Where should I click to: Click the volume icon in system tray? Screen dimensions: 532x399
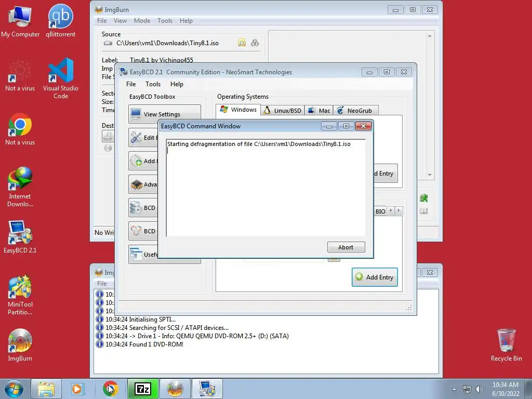coord(480,389)
